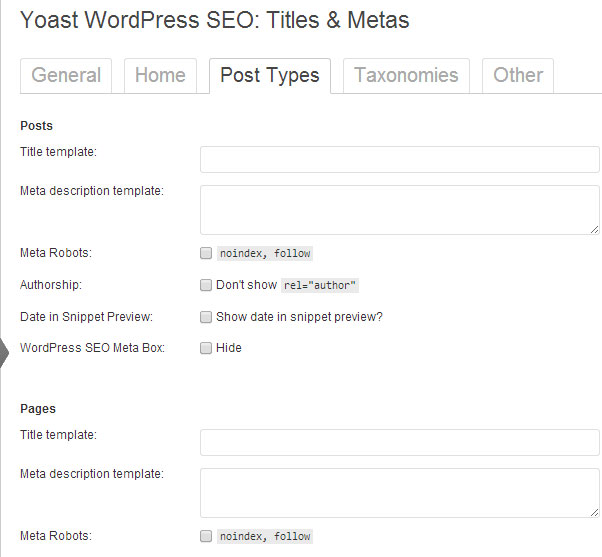The image size is (602, 557).
Task: Click the Show date in snippet preview label
Action: pyautogui.click(x=299, y=317)
